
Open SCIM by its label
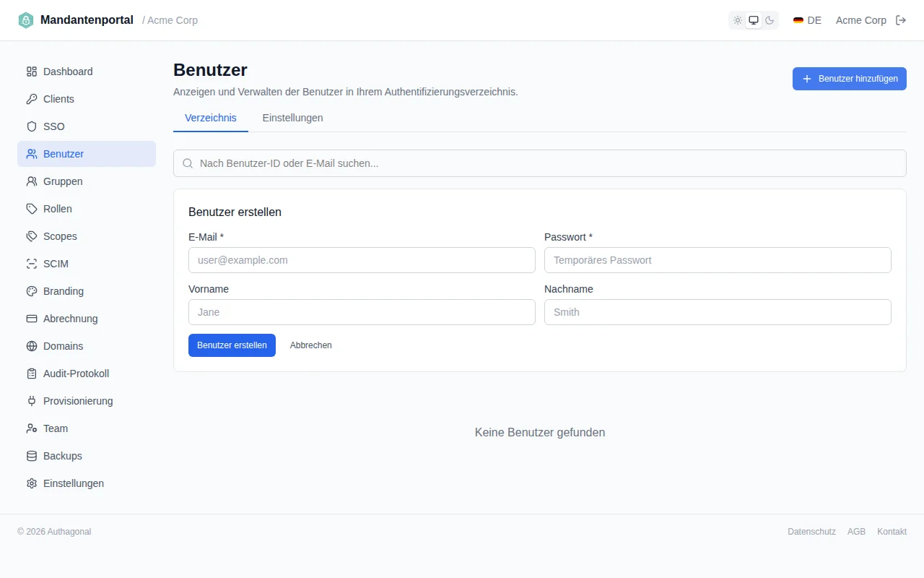(x=56, y=264)
